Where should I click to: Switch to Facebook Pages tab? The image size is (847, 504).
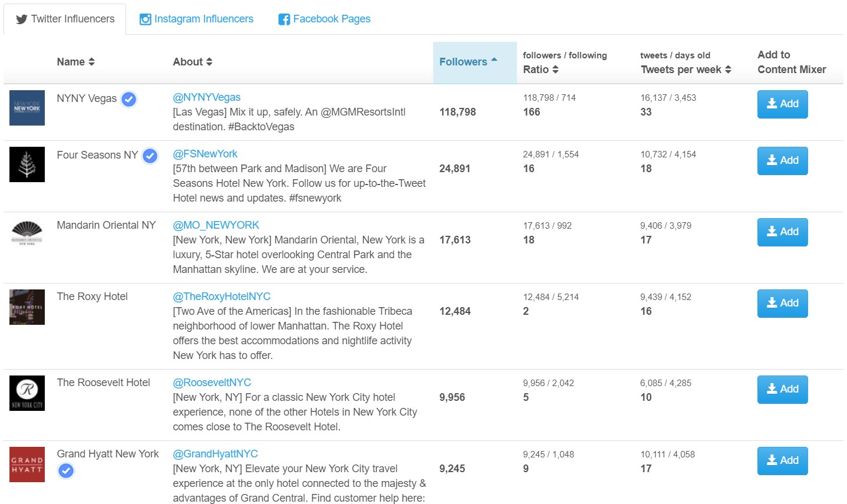point(324,19)
